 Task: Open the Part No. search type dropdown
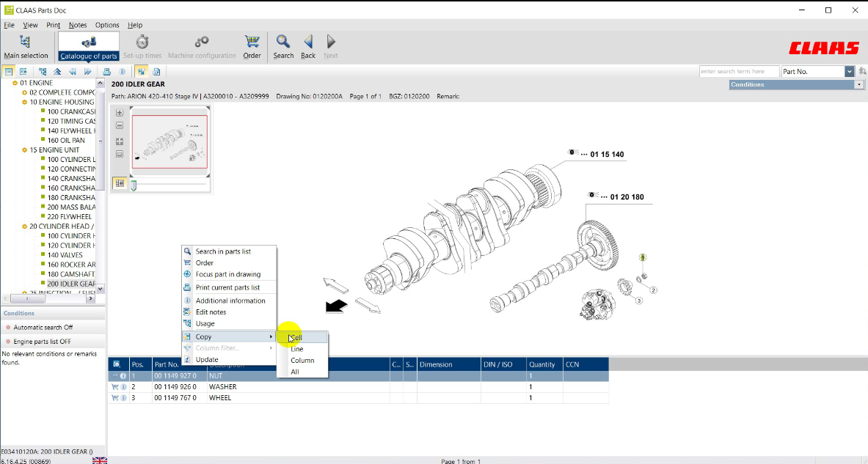(x=849, y=71)
